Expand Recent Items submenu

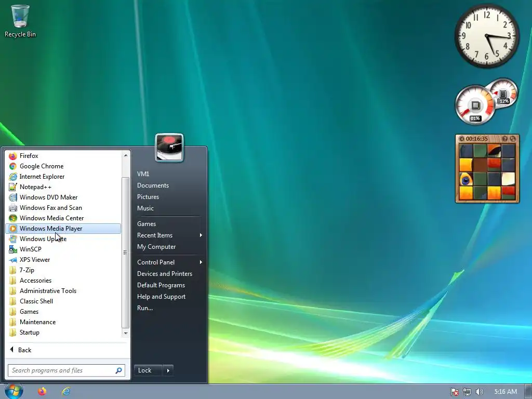(x=169, y=235)
